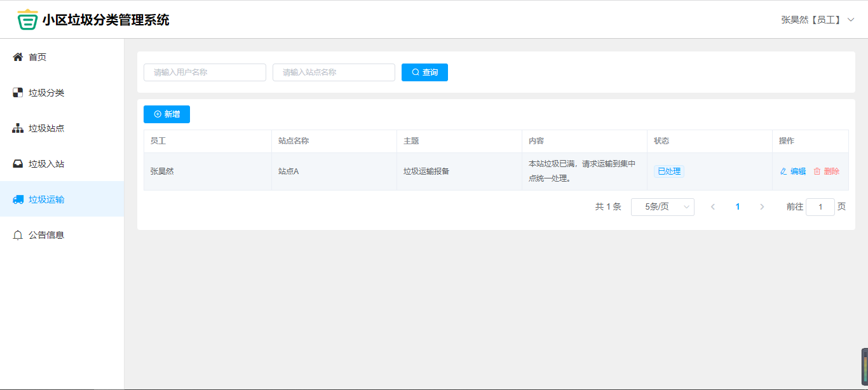Expand the 5条/页 page size selector

coord(662,207)
